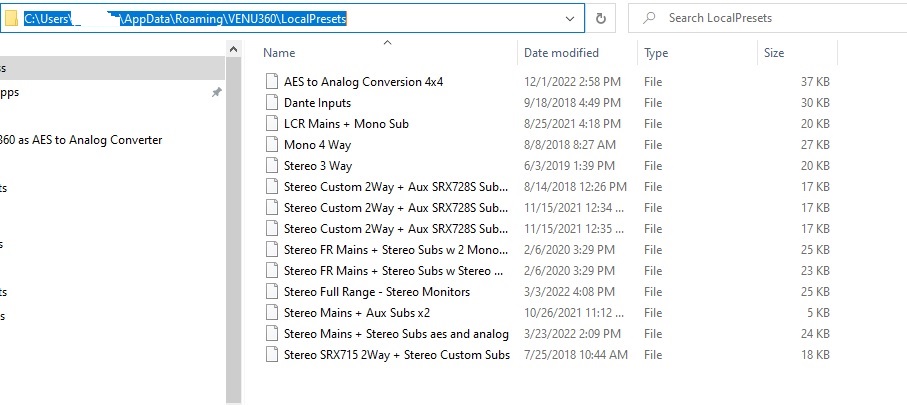Click file name 'Dante Inputs'

(x=317, y=103)
